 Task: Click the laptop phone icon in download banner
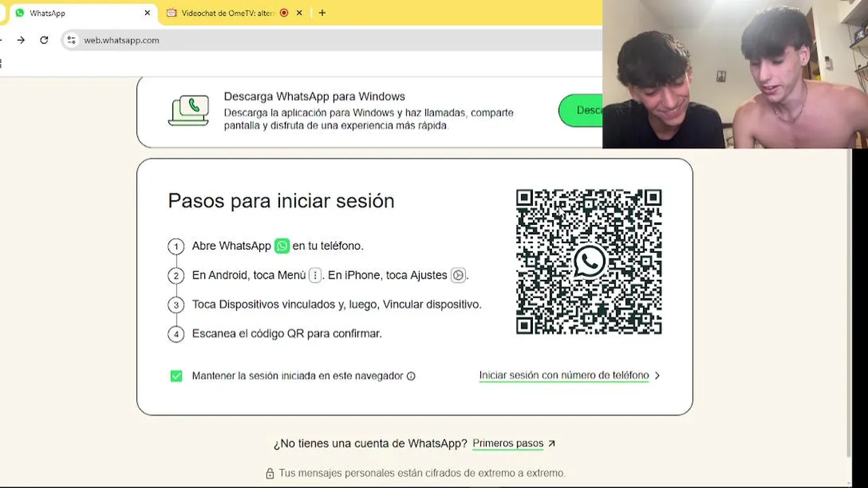189,110
